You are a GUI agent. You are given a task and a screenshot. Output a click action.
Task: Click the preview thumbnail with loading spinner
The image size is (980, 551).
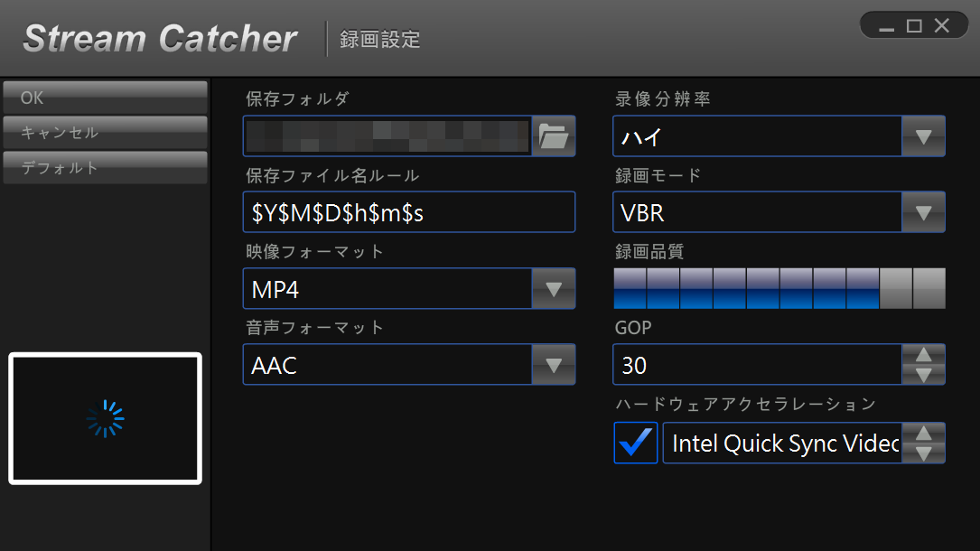[105, 418]
